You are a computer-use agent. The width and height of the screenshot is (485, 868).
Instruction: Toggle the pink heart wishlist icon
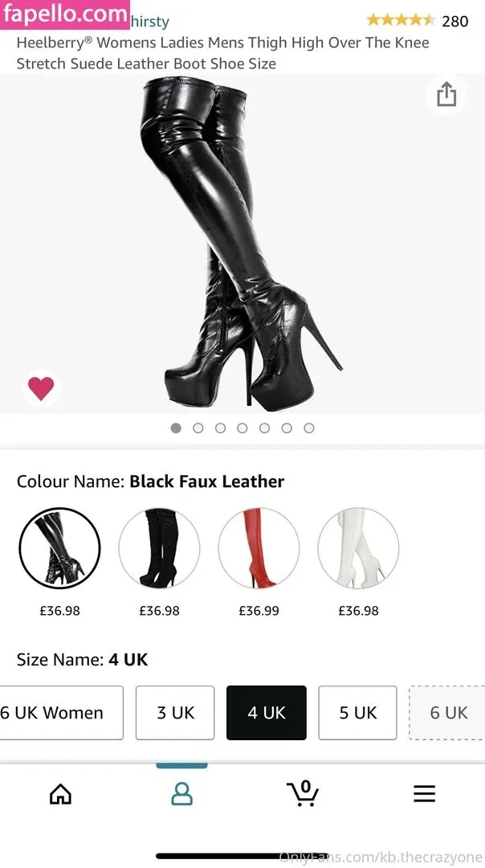click(x=42, y=388)
